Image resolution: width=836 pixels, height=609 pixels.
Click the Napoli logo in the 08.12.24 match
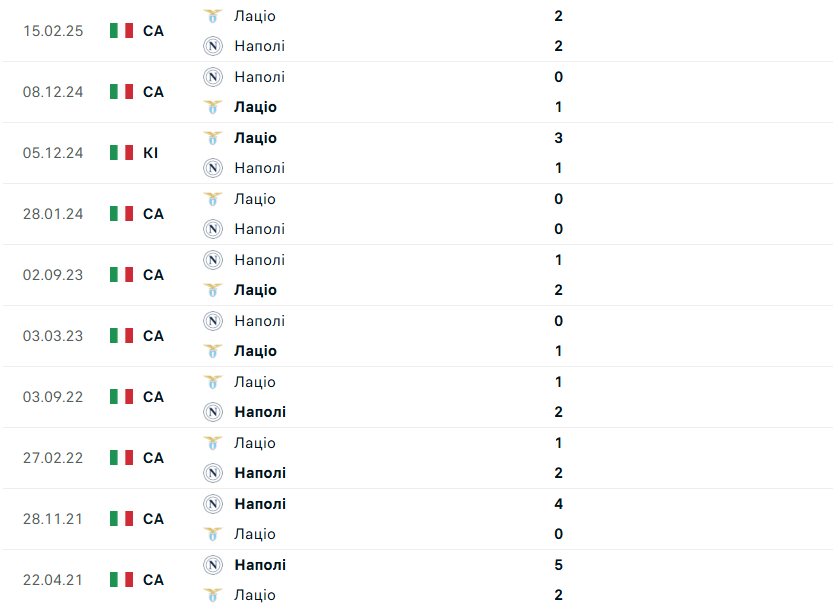pyautogui.click(x=212, y=77)
